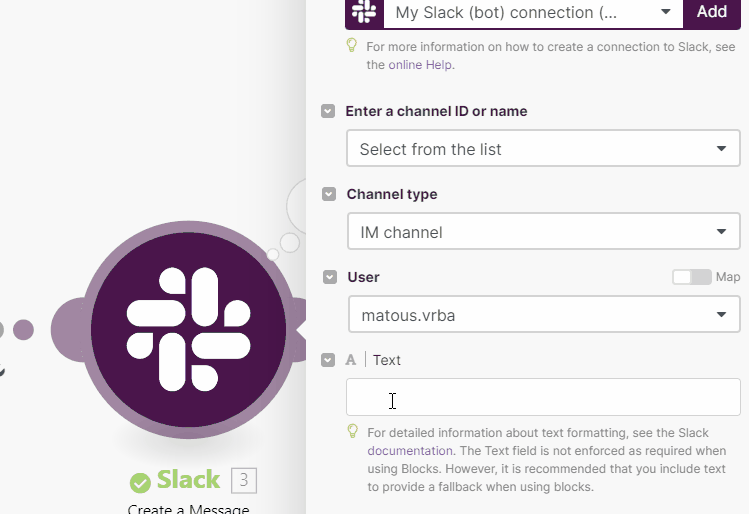Viewport: 749px width, 514px height.
Task: Click into the Text input field
Action: pos(544,397)
